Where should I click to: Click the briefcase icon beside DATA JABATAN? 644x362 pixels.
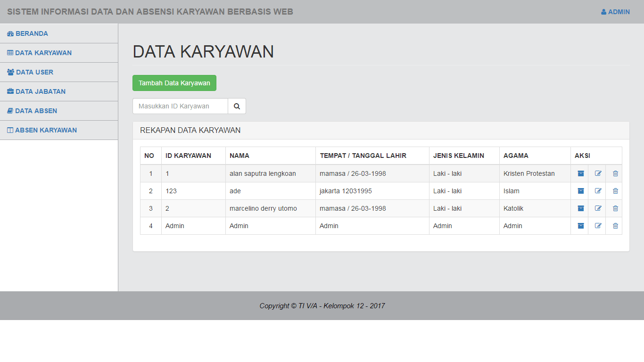click(10, 91)
